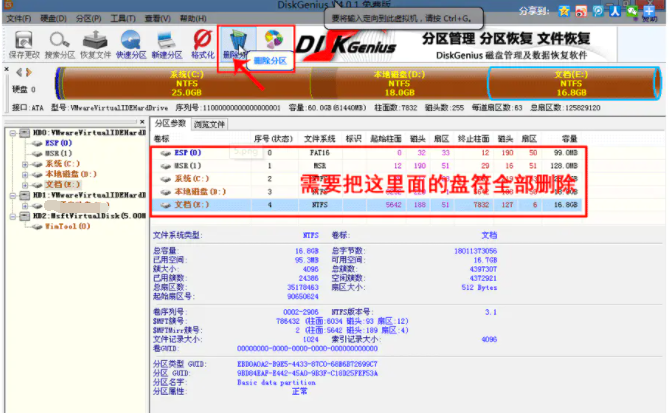Expand the 系统(C:) node in the tree

[25, 164]
